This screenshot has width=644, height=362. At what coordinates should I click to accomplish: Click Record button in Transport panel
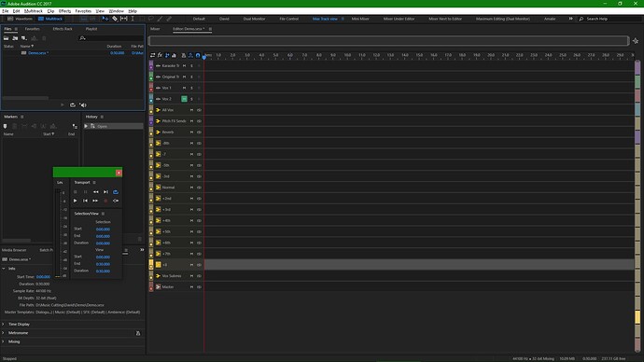pos(105,201)
